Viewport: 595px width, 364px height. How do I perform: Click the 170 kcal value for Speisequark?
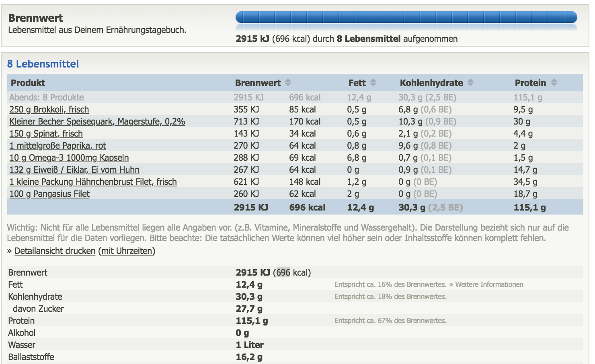(305, 121)
